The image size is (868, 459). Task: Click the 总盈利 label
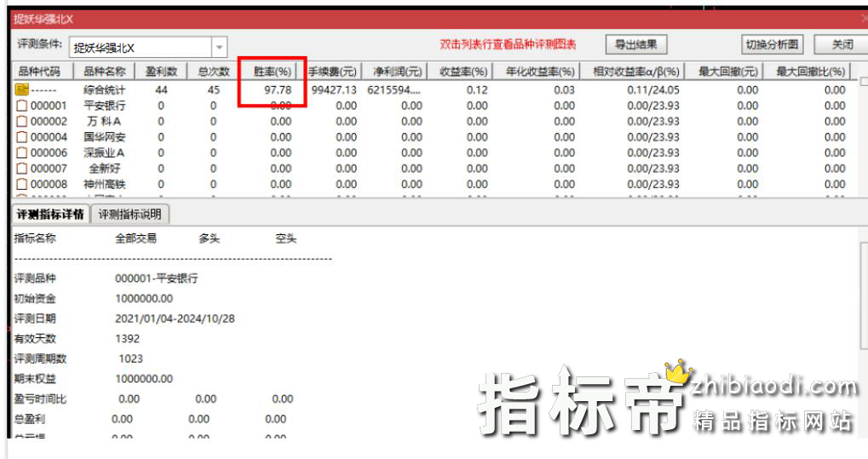[30, 419]
